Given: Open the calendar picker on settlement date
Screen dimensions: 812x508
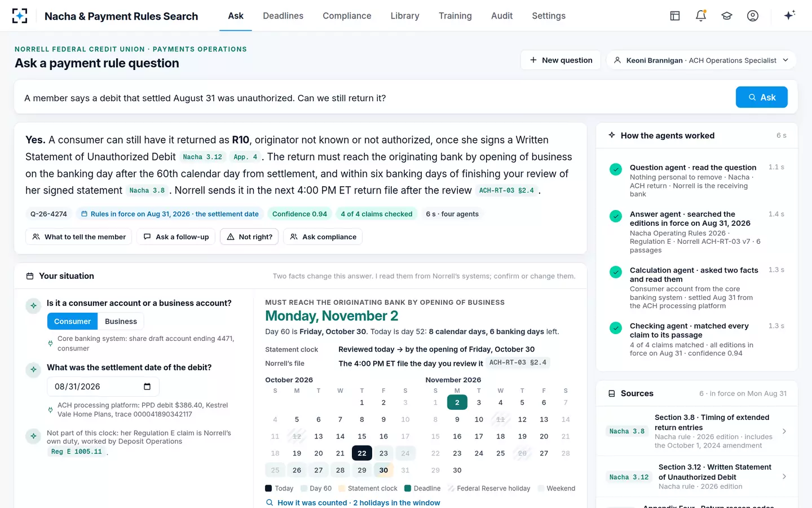Looking at the screenshot, I should 147,387.
